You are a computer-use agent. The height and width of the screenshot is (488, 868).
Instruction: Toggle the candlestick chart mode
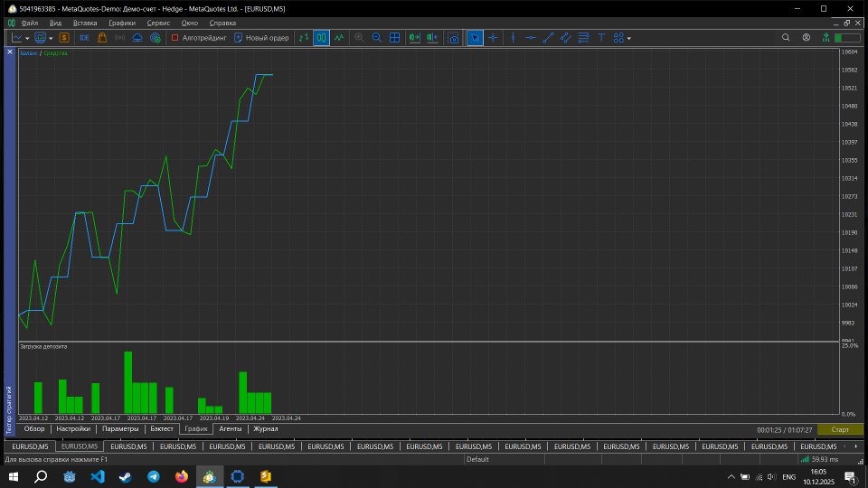pyautogui.click(x=321, y=38)
